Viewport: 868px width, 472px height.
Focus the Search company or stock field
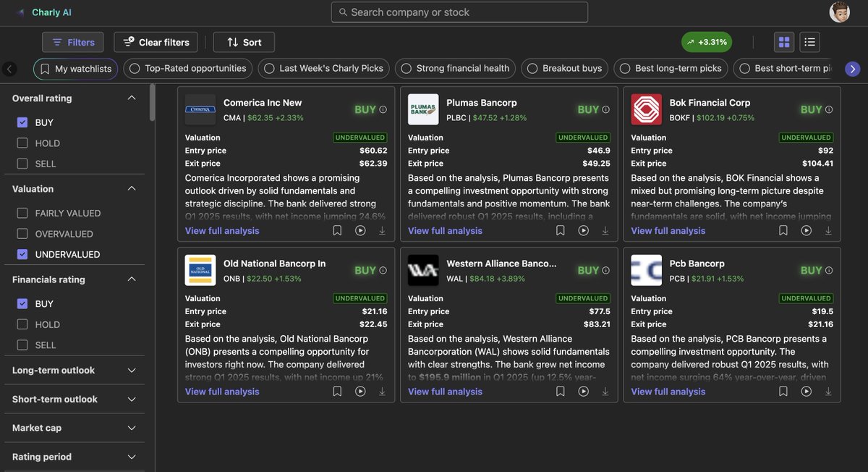point(459,12)
